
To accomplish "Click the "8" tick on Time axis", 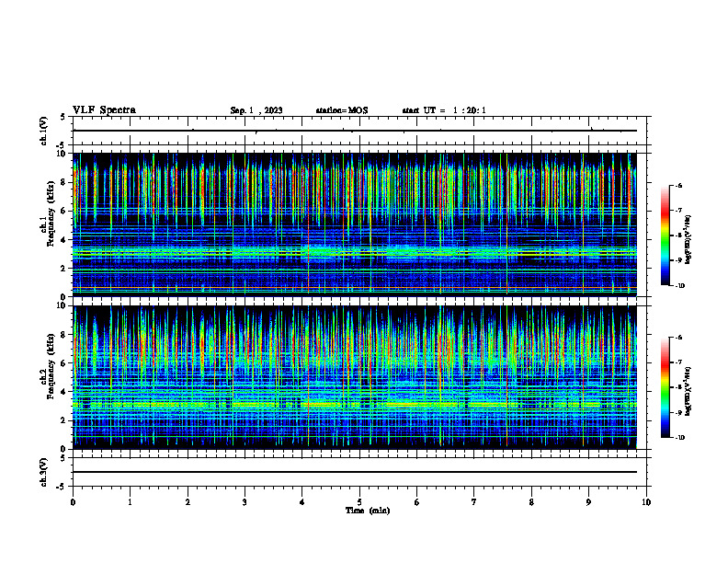I will click(531, 502).
